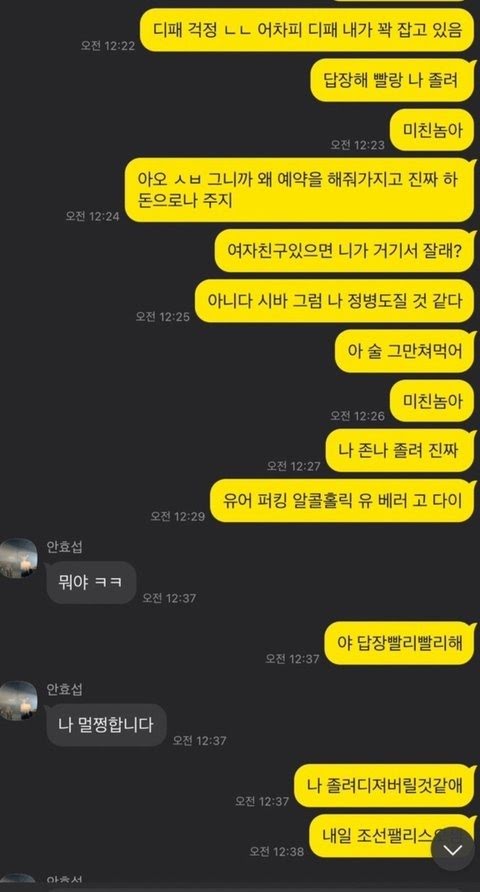Tap the 유어 퍼킹 알콜홀릭 message bubble
Image resolution: width=480 pixels, height=892 pixels.
pyautogui.click(x=342, y=501)
